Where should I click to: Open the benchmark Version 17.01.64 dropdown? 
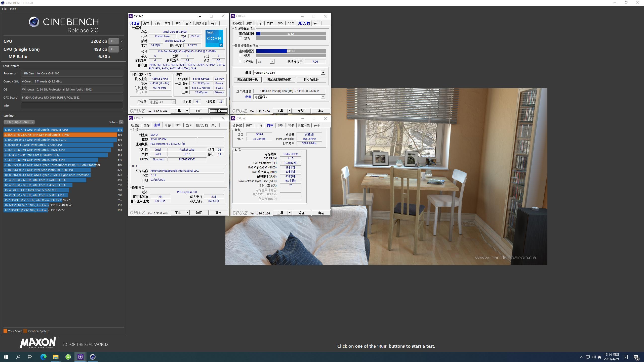pos(323,73)
